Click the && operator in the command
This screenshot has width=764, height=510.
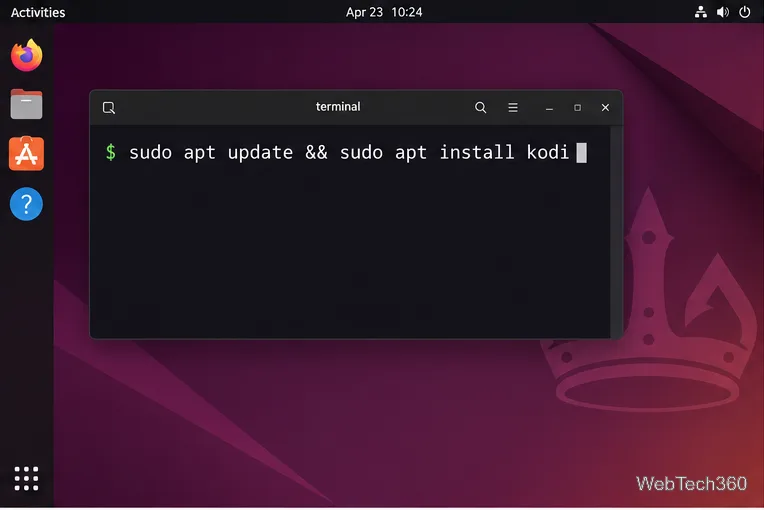(316, 152)
